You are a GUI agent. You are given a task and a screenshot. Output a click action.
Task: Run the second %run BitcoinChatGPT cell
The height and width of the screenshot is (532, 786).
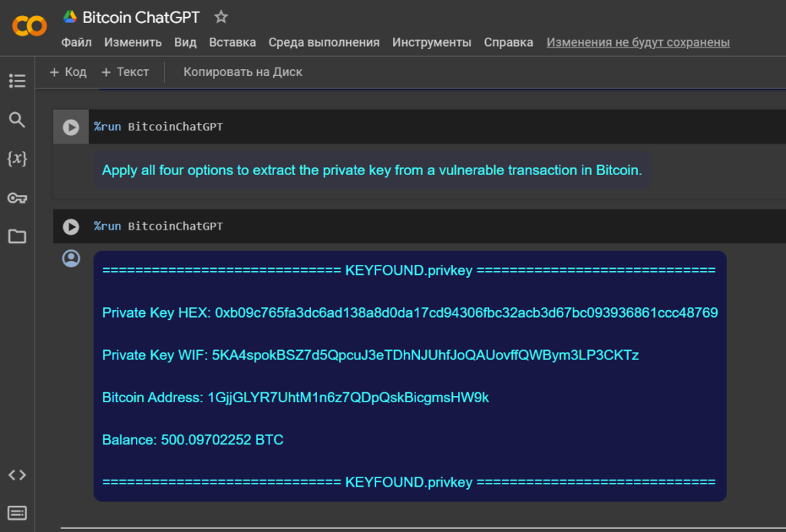point(71,226)
